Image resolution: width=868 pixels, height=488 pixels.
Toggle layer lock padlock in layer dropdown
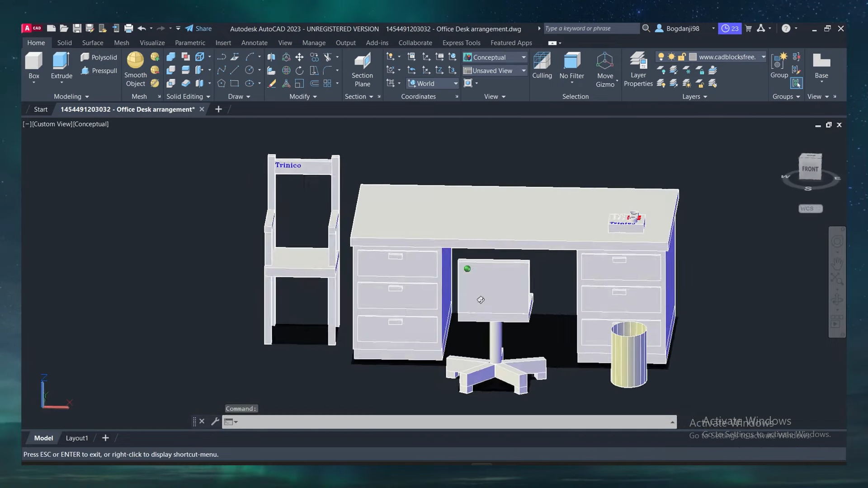(x=682, y=57)
